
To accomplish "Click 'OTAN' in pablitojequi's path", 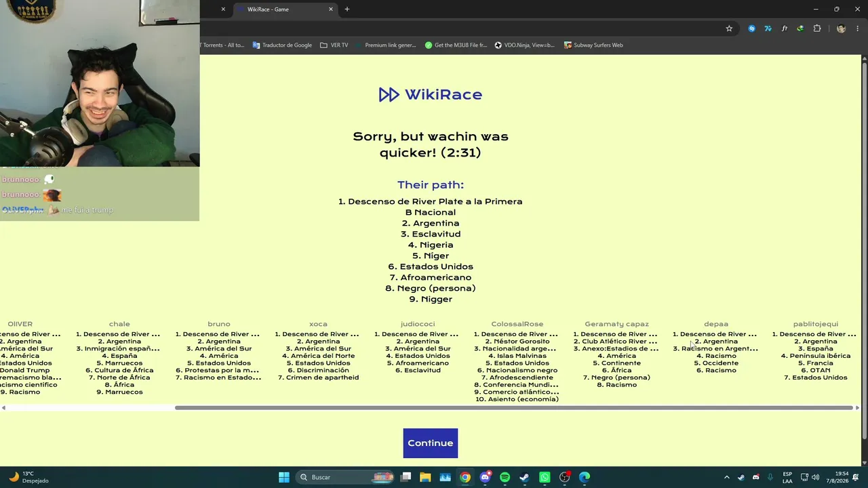I will [x=820, y=370].
